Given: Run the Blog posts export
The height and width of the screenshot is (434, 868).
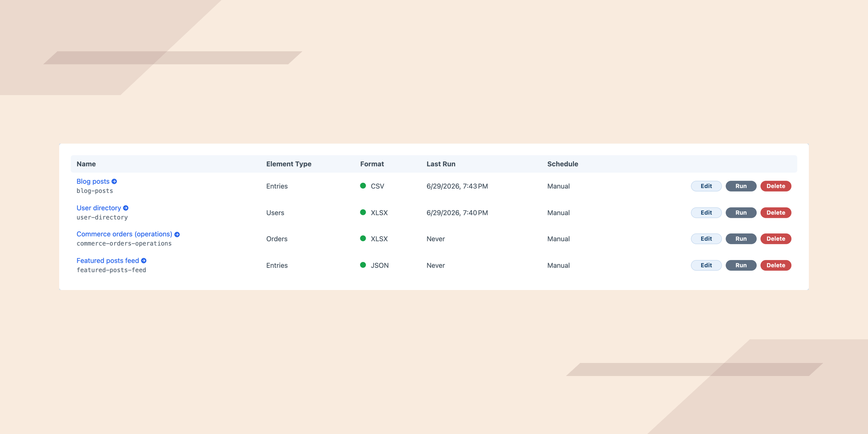Looking at the screenshot, I should click(x=741, y=186).
